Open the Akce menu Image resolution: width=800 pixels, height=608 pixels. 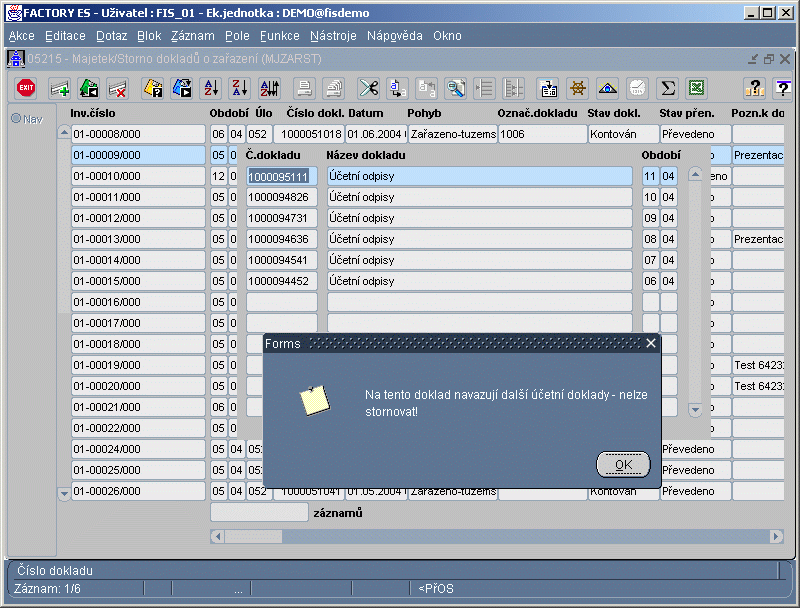(21, 36)
